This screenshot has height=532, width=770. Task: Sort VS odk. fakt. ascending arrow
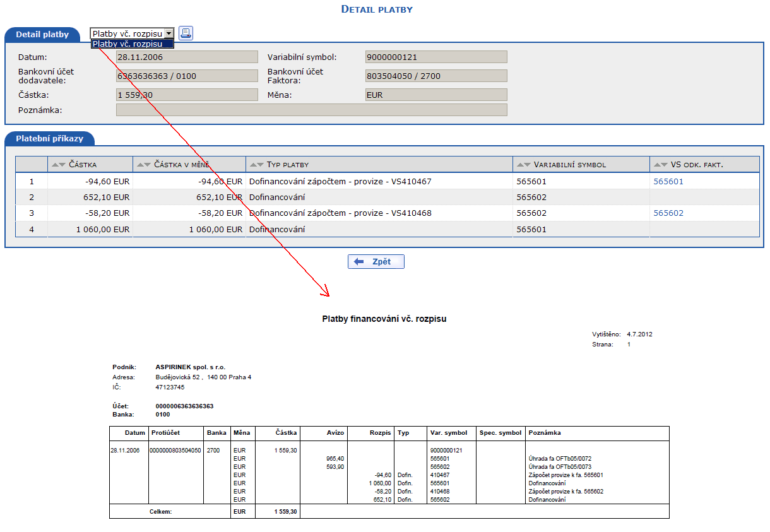click(x=657, y=165)
